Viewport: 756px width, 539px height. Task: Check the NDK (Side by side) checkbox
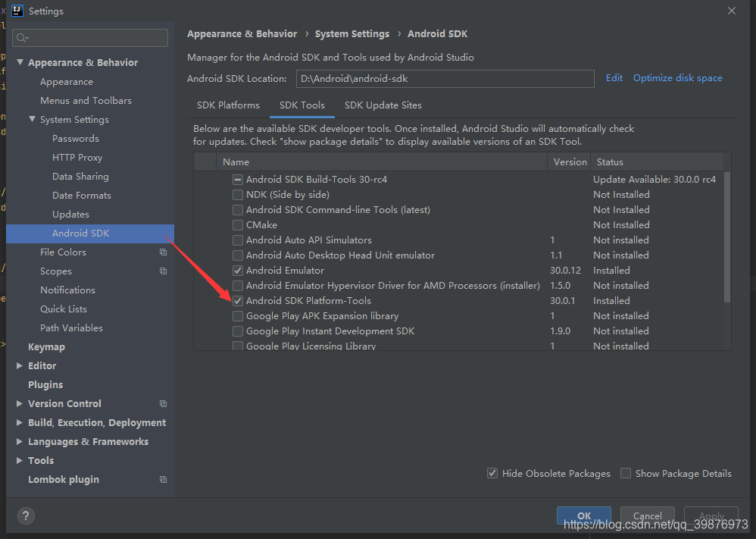pyautogui.click(x=238, y=195)
